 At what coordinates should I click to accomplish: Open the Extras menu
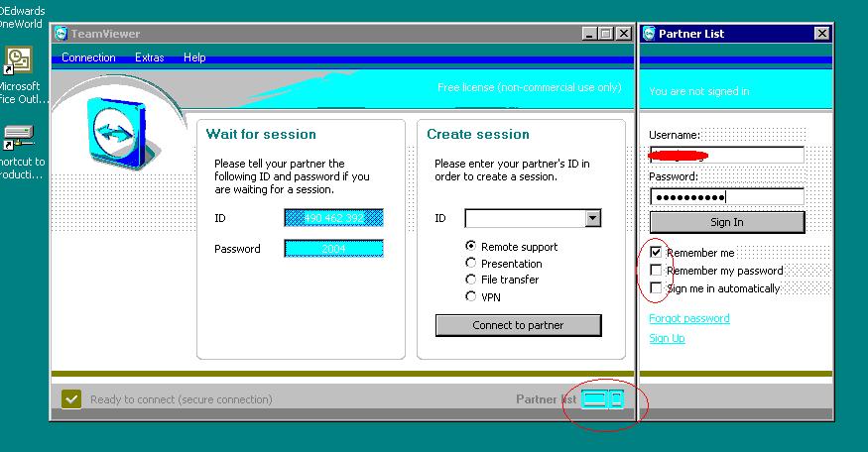coord(150,57)
